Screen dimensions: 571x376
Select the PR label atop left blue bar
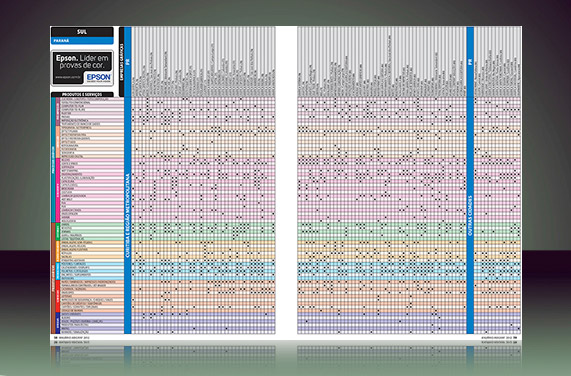click(x=127, y=62)
